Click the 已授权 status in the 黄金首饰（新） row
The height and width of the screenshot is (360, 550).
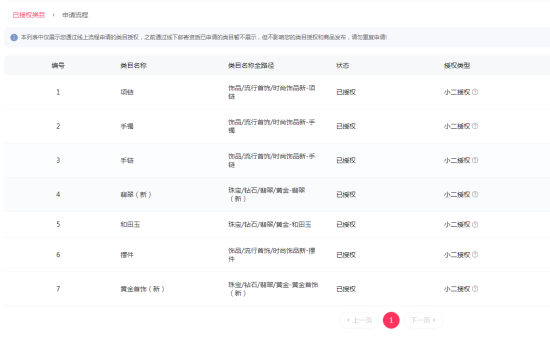tap(346, 289)
